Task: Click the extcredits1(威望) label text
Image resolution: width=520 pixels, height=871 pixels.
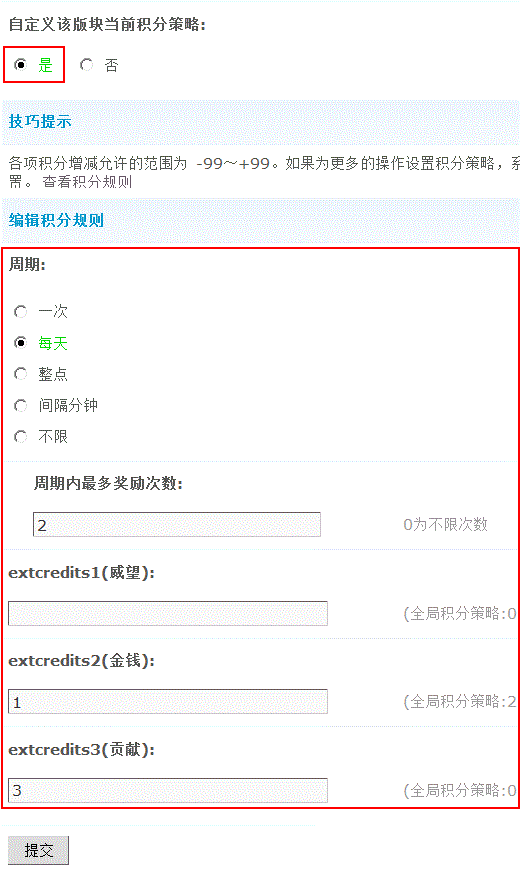Action: [82, 573]
